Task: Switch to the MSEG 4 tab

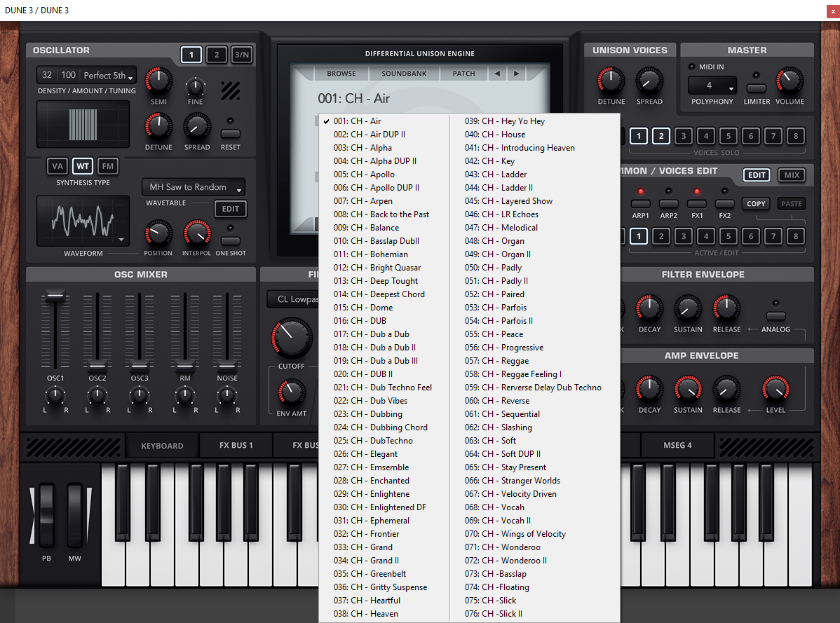Action: coord(677,445)
